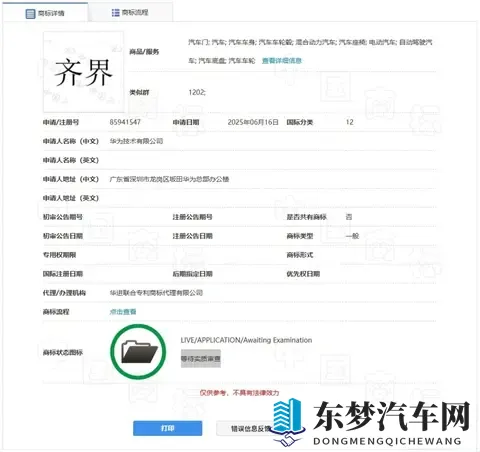480x452 pixels.
Task: Click the red disclaimer 仅供参考 text
Action: click(239, 393)
